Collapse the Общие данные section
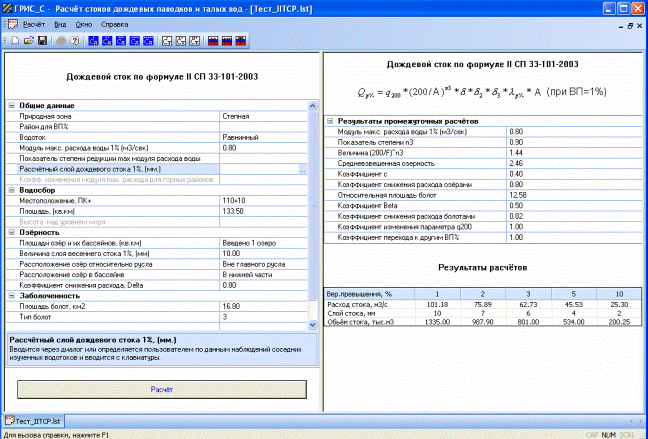648x439 pixels. click(12, 105)
